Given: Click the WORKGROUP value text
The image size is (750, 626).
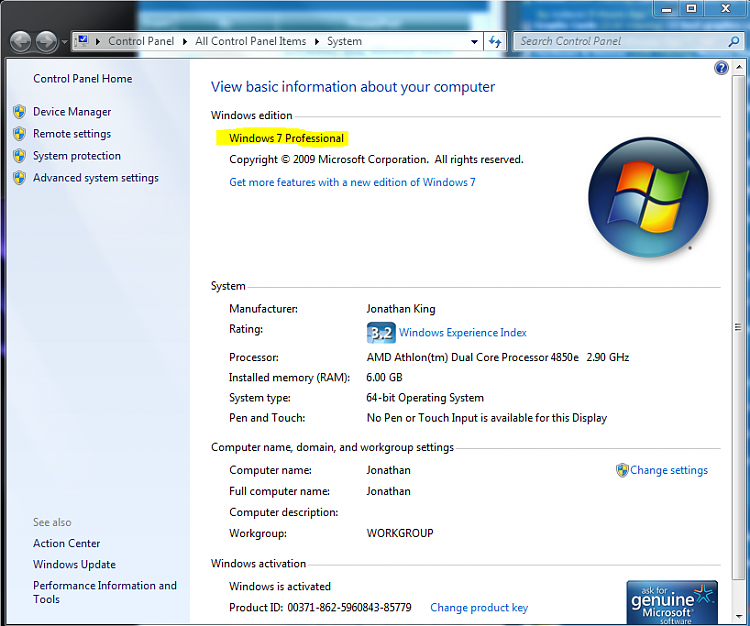Looking at the screenshot, I should point(400,533).
